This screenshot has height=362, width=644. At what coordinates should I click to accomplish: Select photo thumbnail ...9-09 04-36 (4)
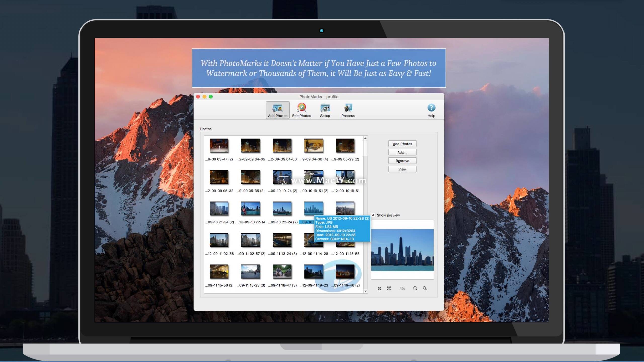coord(314,145)
